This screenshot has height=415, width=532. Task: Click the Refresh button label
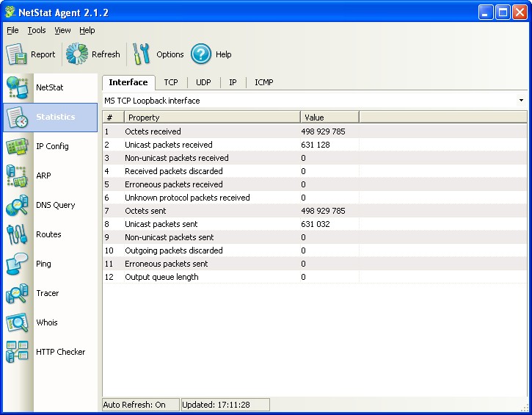coord(106,54)
